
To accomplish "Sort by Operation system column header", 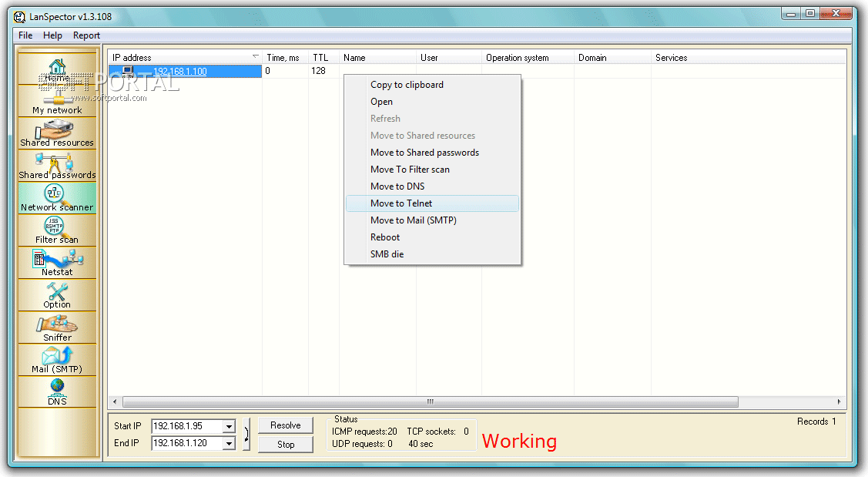I will tap(528, 58).
